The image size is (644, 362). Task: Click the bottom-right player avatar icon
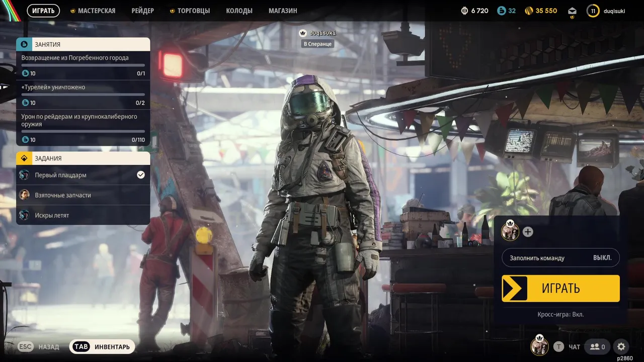point(539,345)
